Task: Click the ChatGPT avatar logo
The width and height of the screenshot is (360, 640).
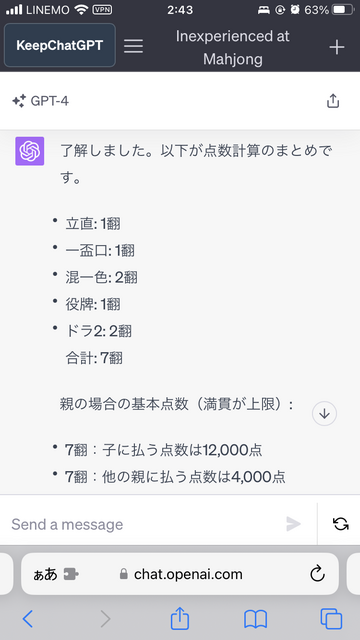Action: [29, 151]
